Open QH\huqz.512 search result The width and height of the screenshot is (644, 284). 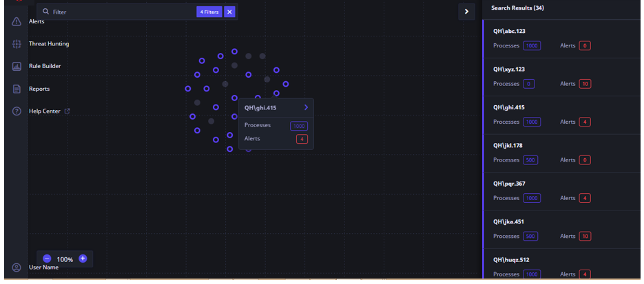563,265
